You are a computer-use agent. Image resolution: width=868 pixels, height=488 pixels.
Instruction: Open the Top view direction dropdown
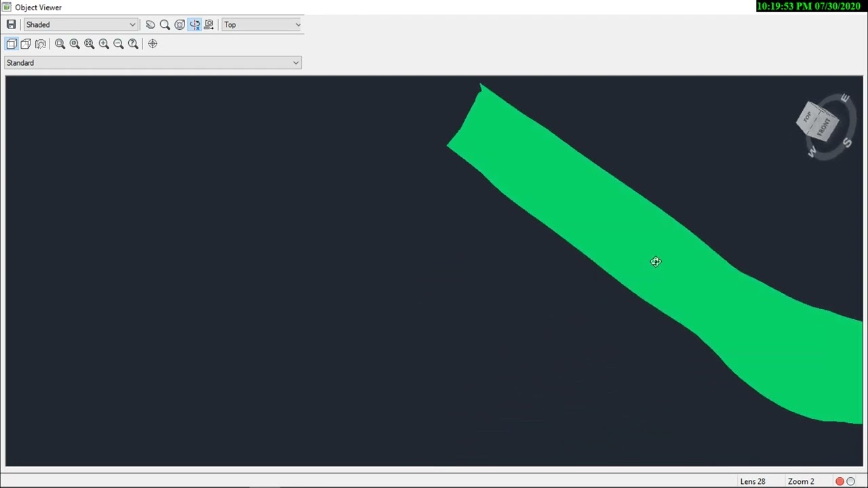coord(262,24)
